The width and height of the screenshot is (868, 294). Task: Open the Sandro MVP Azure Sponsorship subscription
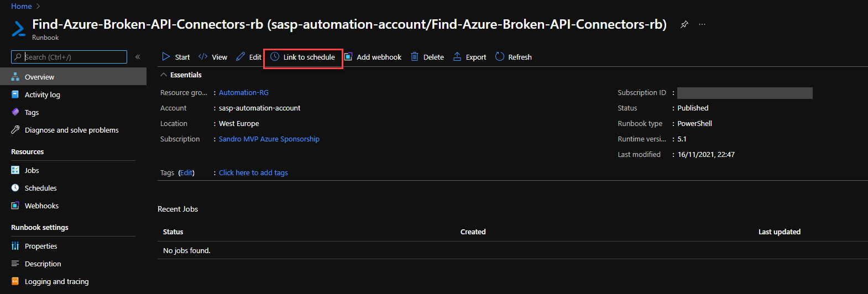pyautogui.click(x=269, y=139)
